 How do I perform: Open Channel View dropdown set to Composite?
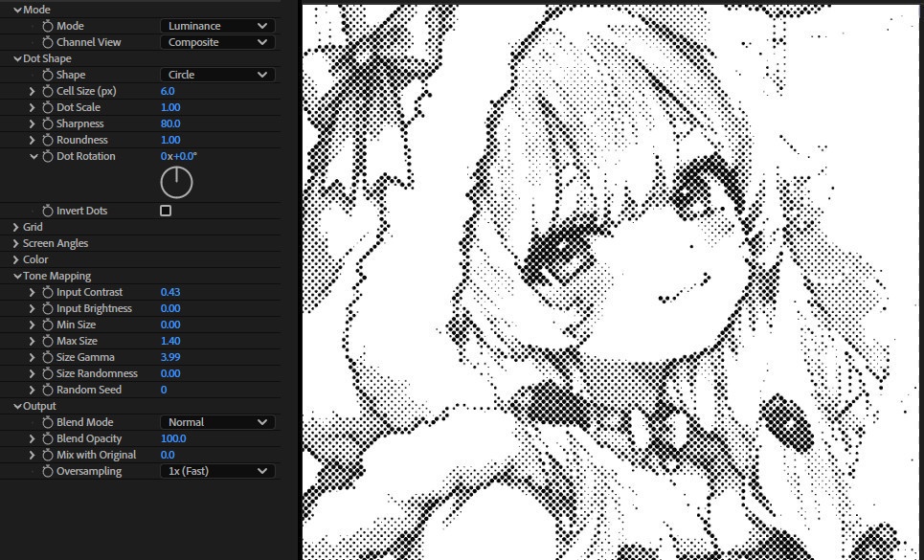coord(217,42)
